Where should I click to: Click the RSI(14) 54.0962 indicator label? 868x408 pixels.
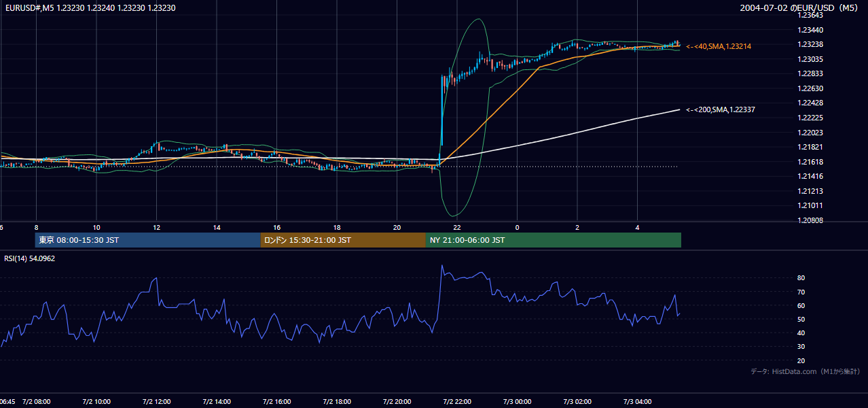[30, 258]
